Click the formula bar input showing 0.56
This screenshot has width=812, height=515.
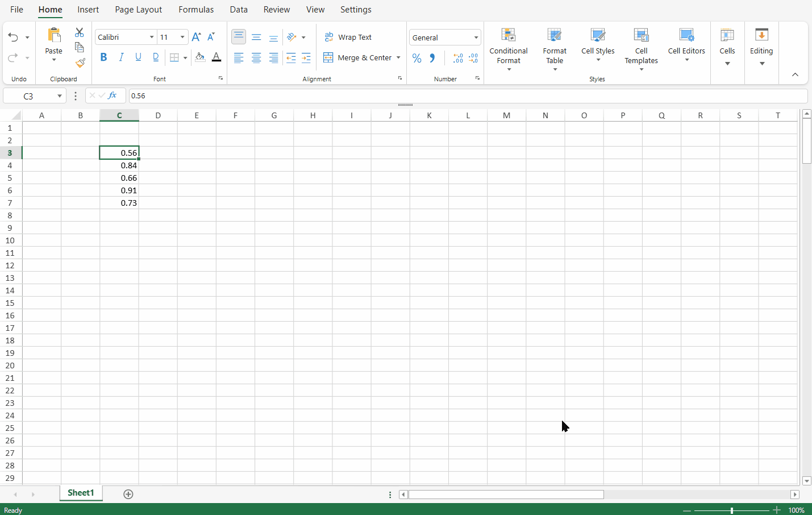pyautogui.click(x=468, y=96)
